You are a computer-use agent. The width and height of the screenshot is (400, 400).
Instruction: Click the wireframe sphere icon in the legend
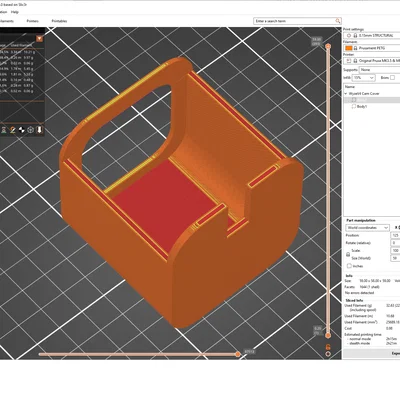click(x=30, y=130)
